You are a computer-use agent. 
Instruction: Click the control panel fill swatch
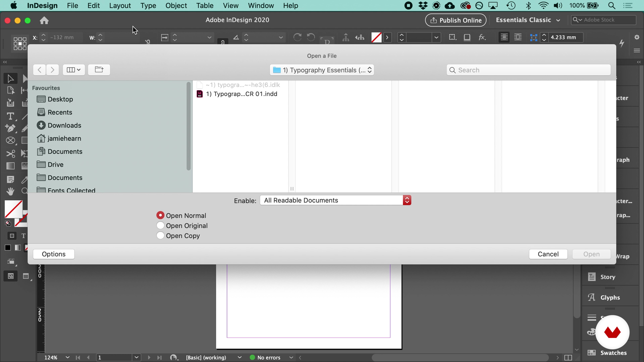click(376, 38)
